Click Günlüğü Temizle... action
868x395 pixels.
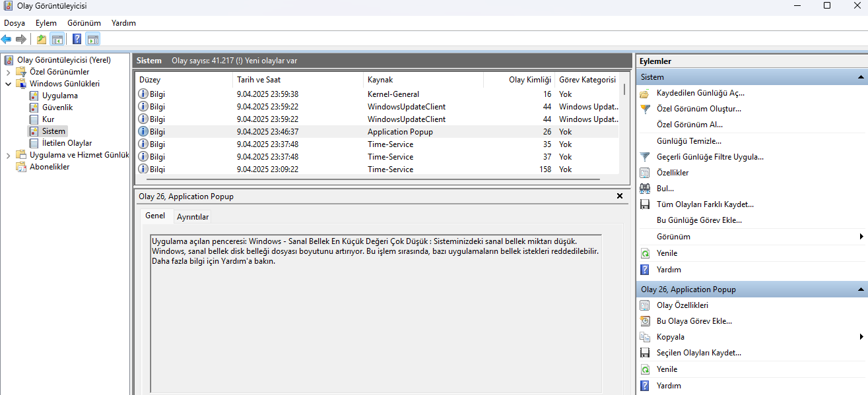[x=689, y=141]
